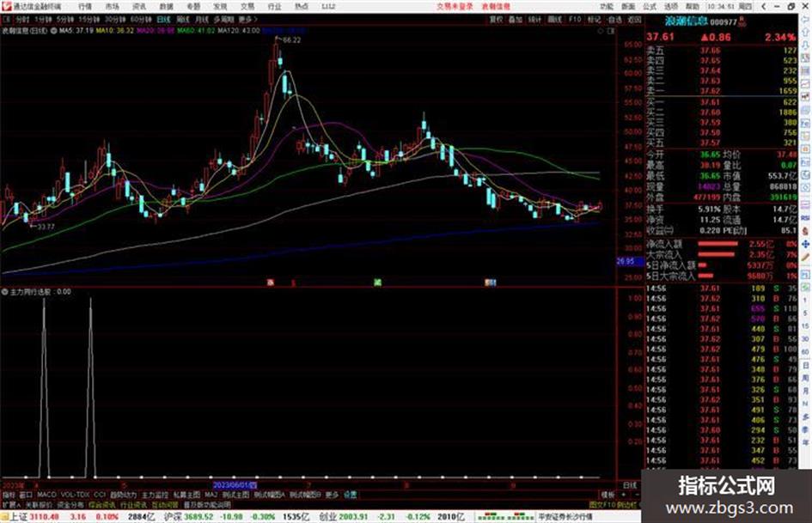This screenshot has height=523, width=812.
Task: Select the MACD indicator tab
Action: pos(46,495)
